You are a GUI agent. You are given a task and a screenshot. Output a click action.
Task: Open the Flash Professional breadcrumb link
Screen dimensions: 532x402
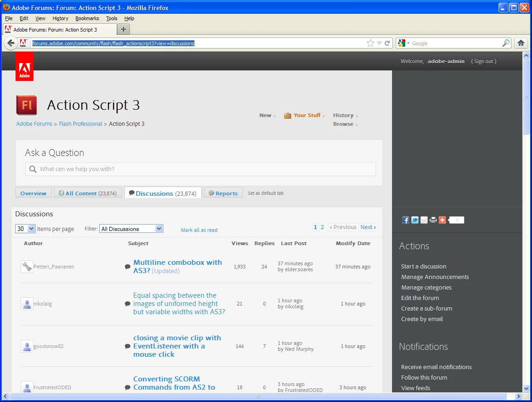click(81, 124)
